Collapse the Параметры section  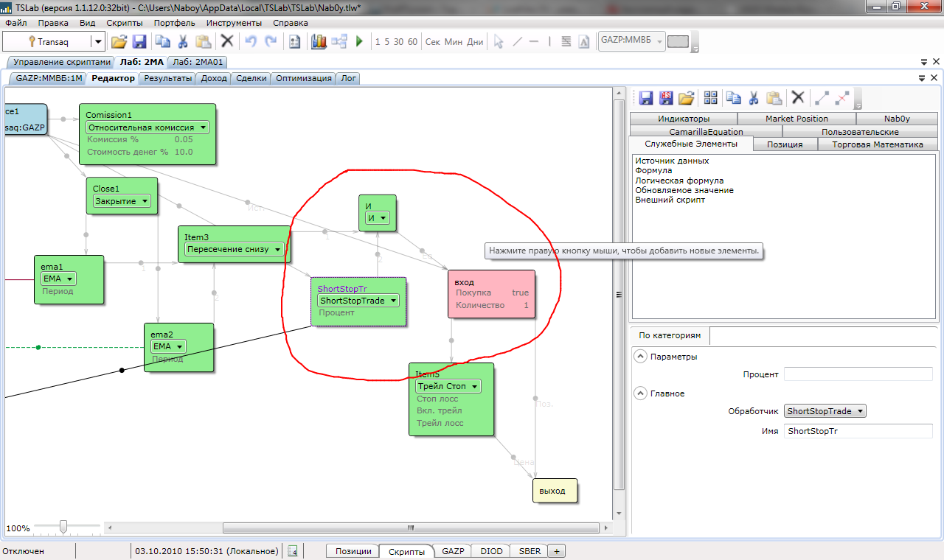pos(639,357)
